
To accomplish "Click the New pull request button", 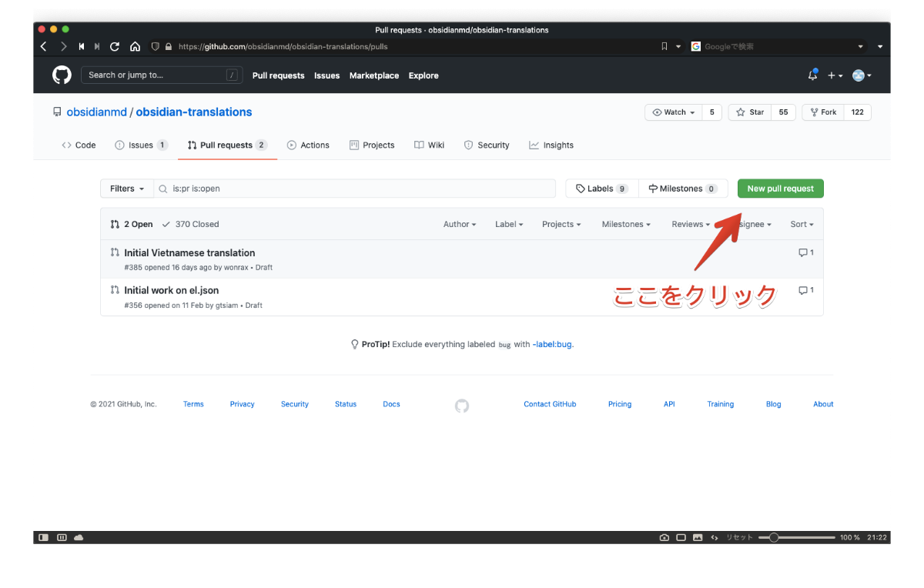I will pos(780,189).
